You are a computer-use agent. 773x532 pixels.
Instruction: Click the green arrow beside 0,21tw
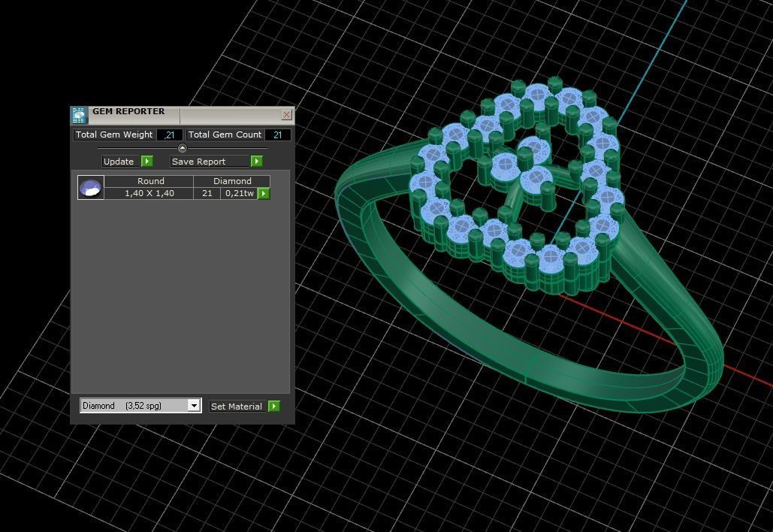tap(264, 193)
